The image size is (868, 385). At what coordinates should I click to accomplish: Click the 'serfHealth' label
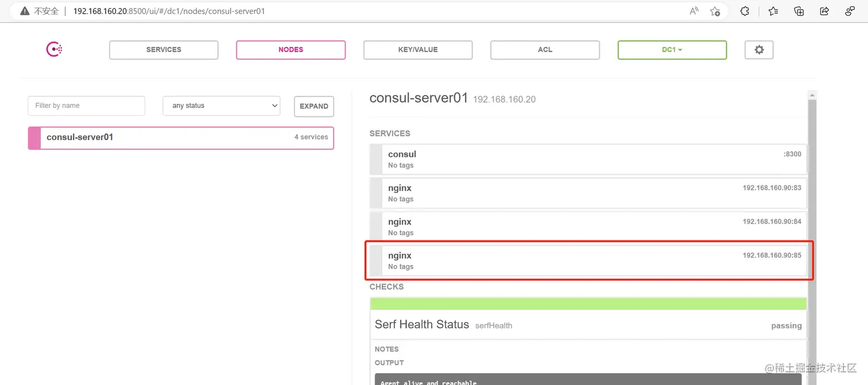coord(494,325)
